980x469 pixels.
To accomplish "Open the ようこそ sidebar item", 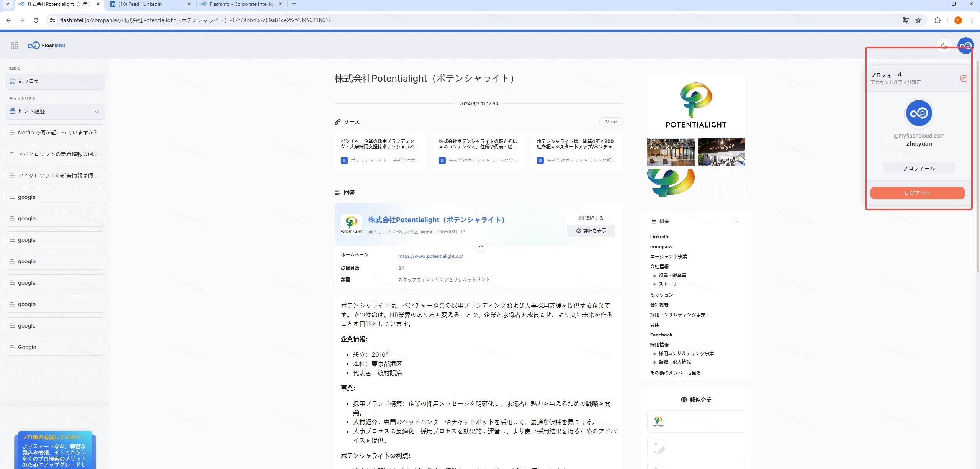I will pyautogui.click(x=55, y=81).
